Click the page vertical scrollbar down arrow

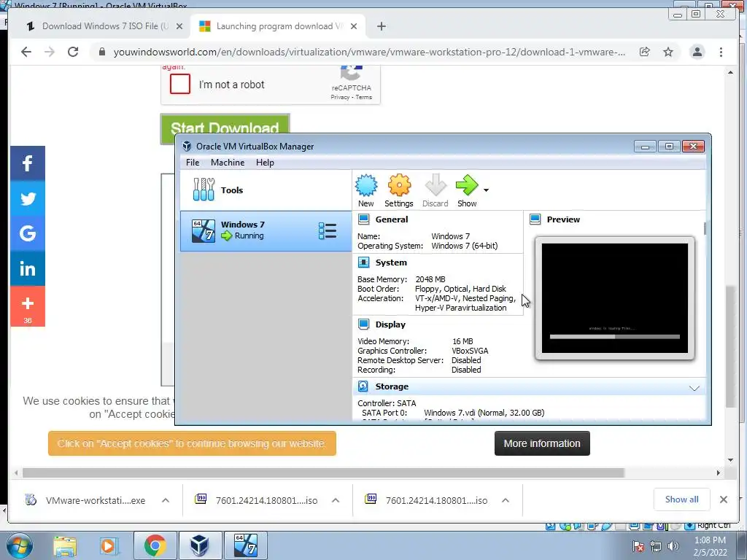pyautogui.click(x=730, y=460)
